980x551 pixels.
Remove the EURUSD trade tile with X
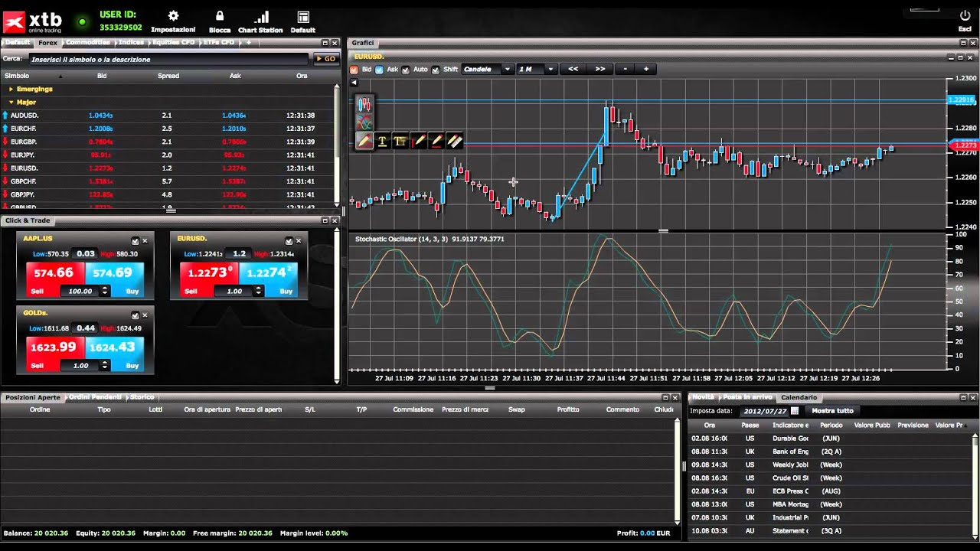299,240
